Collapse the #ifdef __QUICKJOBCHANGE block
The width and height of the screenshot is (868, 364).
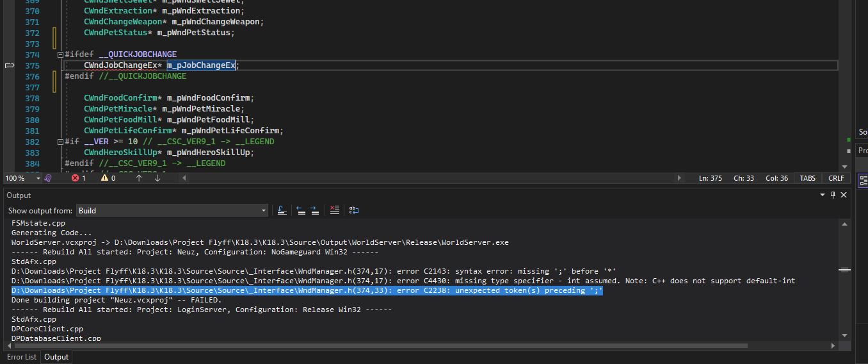coord(60,54)
